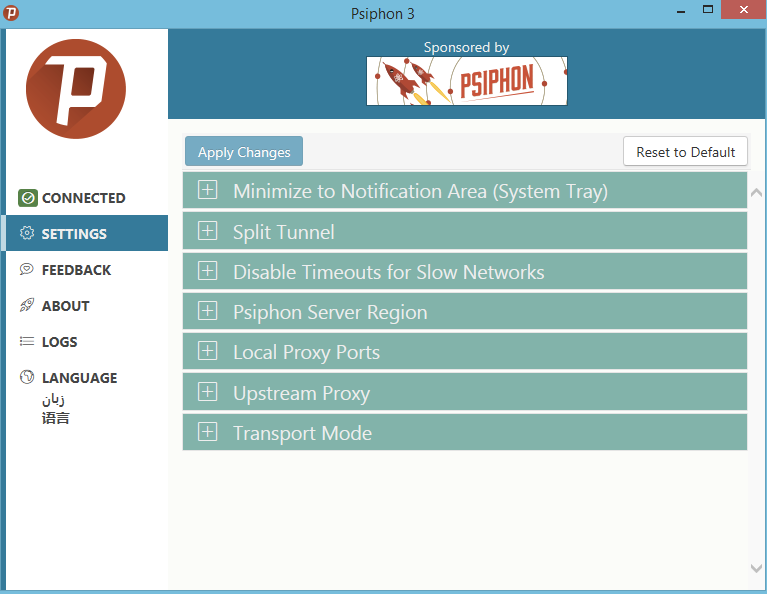The height and width of the screenshot is (594, 767).
Task: Expand Upstream Proxy plus icon
Action: pos(207,391)
